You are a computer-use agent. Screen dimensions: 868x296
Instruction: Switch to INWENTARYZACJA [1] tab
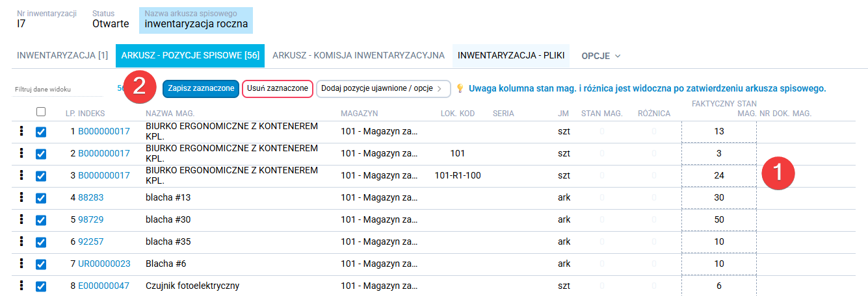coord(62,56)
